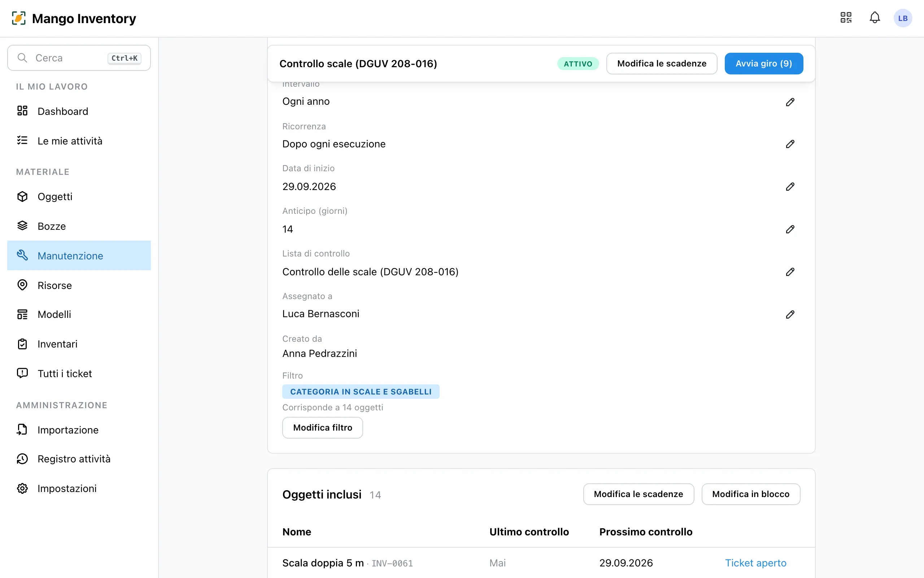Click Modifica le scadenze in the header
Viewport: 924px width, 578px height.
coord(662,64)
